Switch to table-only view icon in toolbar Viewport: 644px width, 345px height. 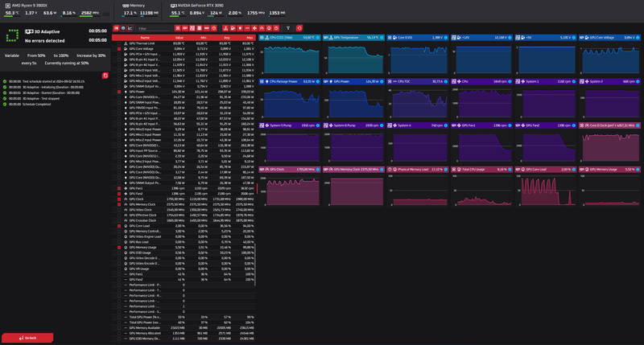click(x=123, y=28)
